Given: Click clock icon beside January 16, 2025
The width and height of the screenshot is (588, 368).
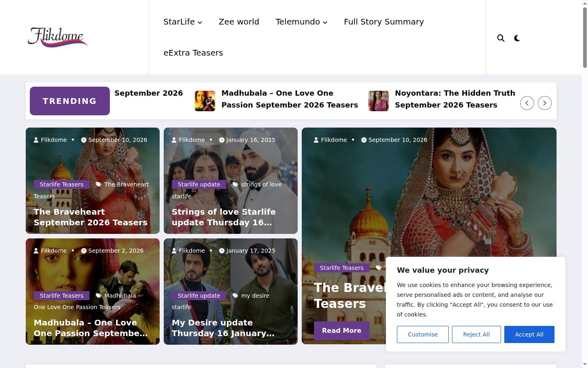Looking at the screenshot, I should 222,140.
